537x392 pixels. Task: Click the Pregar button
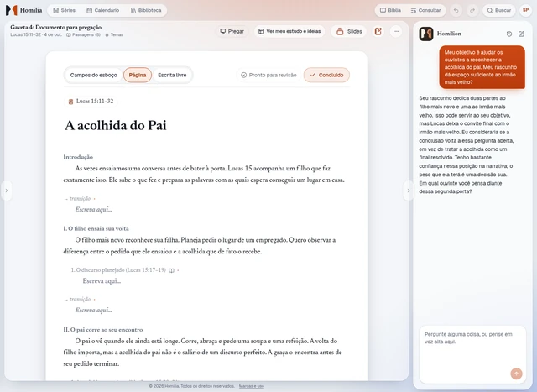(232, 31)
